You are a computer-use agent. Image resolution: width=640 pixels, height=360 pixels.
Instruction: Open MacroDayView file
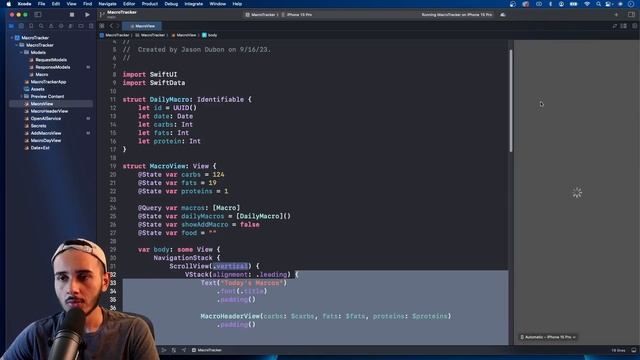tap(46, 140)
